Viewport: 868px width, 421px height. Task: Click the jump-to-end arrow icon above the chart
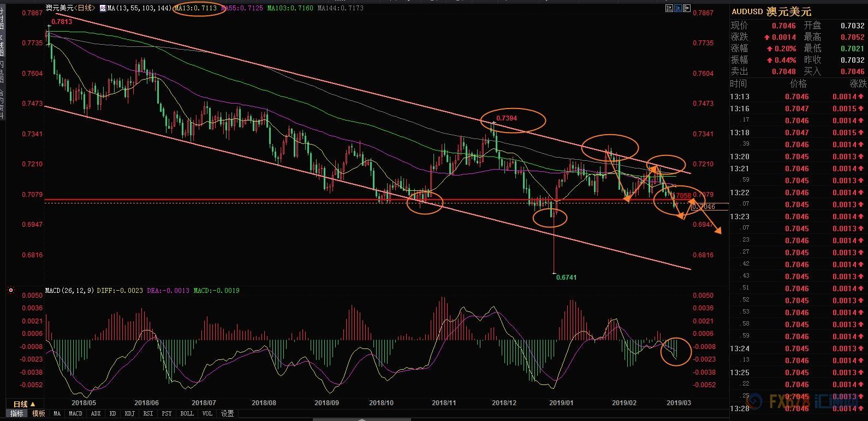click(687, 8)
